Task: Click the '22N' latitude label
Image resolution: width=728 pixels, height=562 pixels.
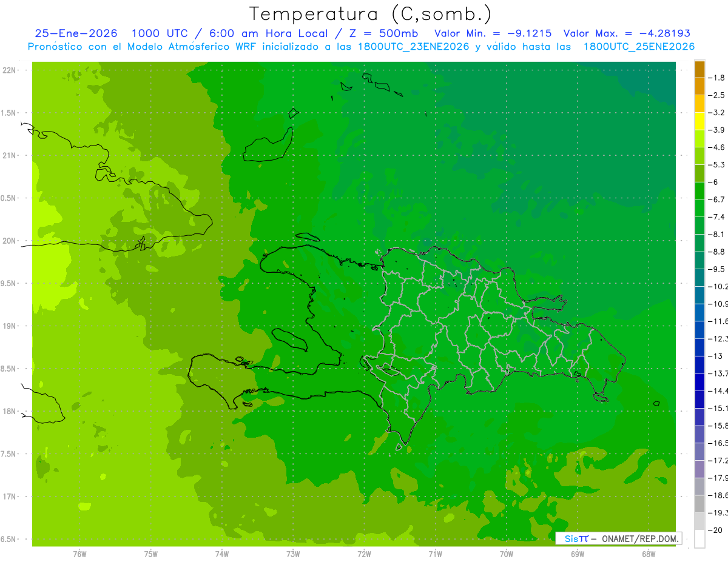Action: [8, 70]
